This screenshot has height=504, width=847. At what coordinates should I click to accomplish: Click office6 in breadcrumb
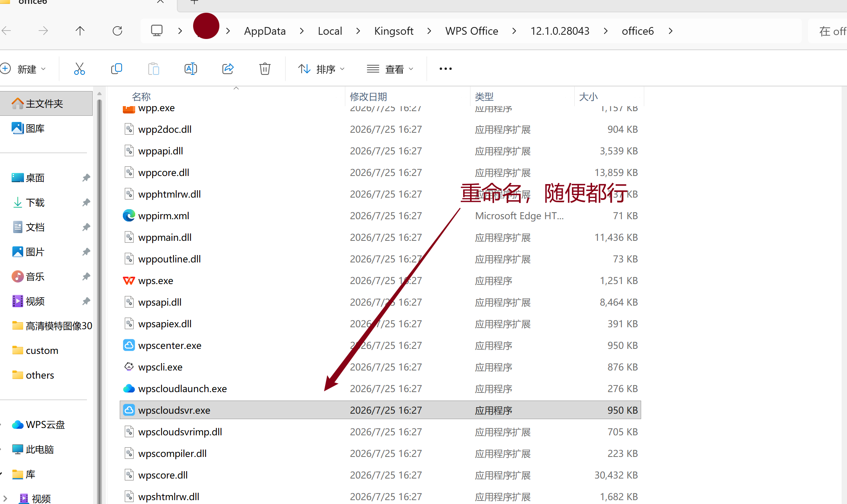click(638, 31)
